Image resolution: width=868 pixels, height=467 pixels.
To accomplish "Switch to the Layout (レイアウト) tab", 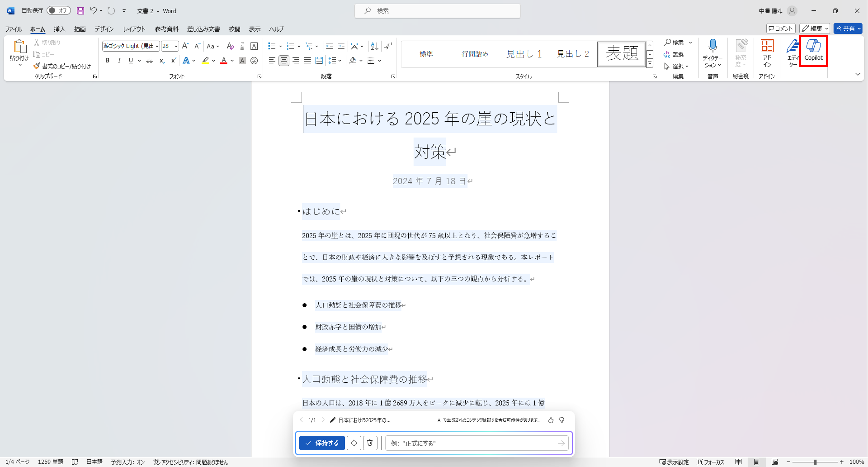I will 134,29.
